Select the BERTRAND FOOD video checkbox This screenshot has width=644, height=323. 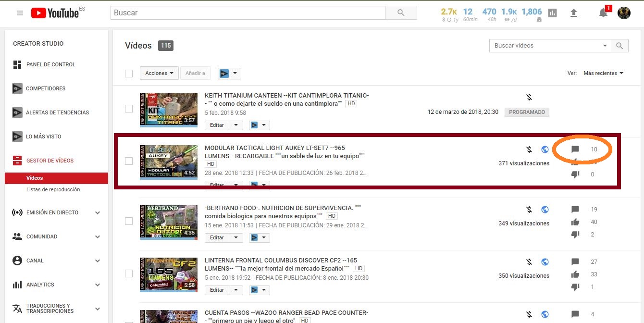(129, 221)
